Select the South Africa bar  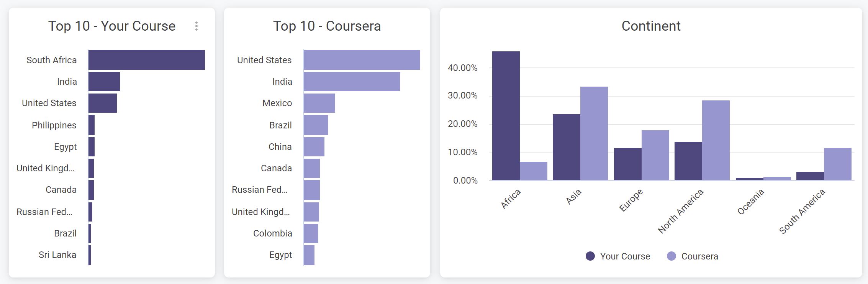146,60
